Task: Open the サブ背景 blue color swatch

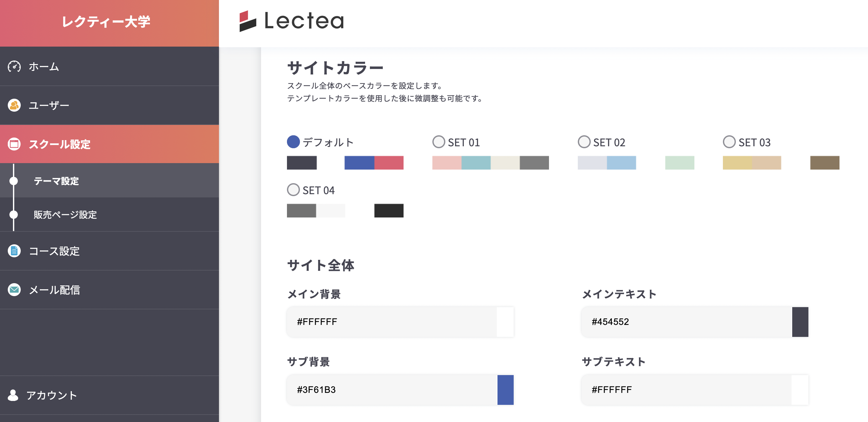Action: click(505, 390)
